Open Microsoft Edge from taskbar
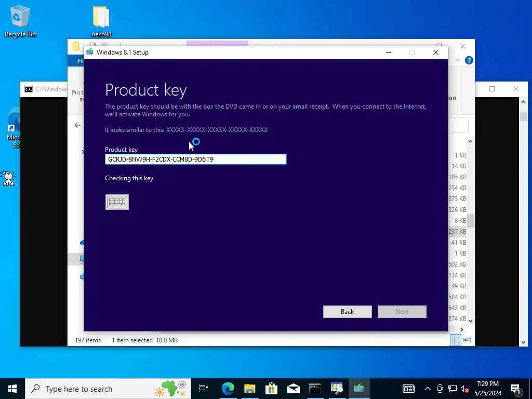Image resolution: width=532 pixels, height=399 pixels. (x=228, y=389)
